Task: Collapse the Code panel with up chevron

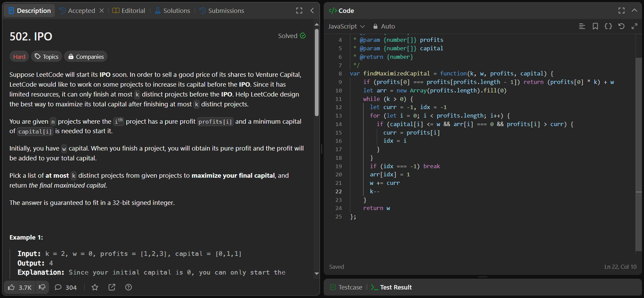Action: tap(634, 11)
